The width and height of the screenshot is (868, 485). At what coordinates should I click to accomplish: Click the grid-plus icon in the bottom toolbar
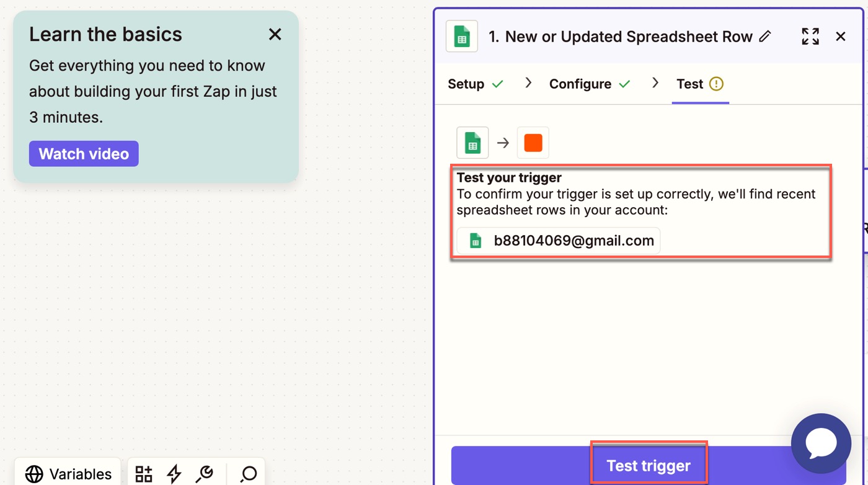point(144,474)
